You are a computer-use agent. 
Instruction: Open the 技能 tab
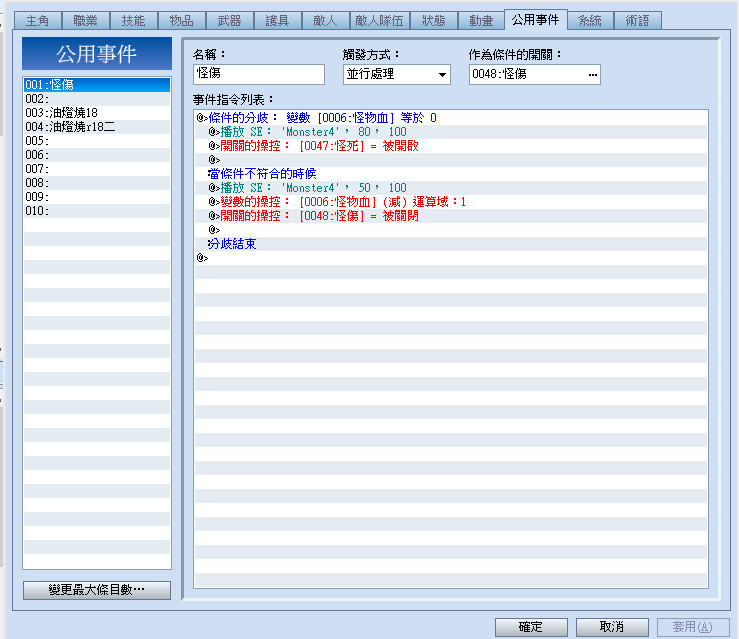(133, 21)
